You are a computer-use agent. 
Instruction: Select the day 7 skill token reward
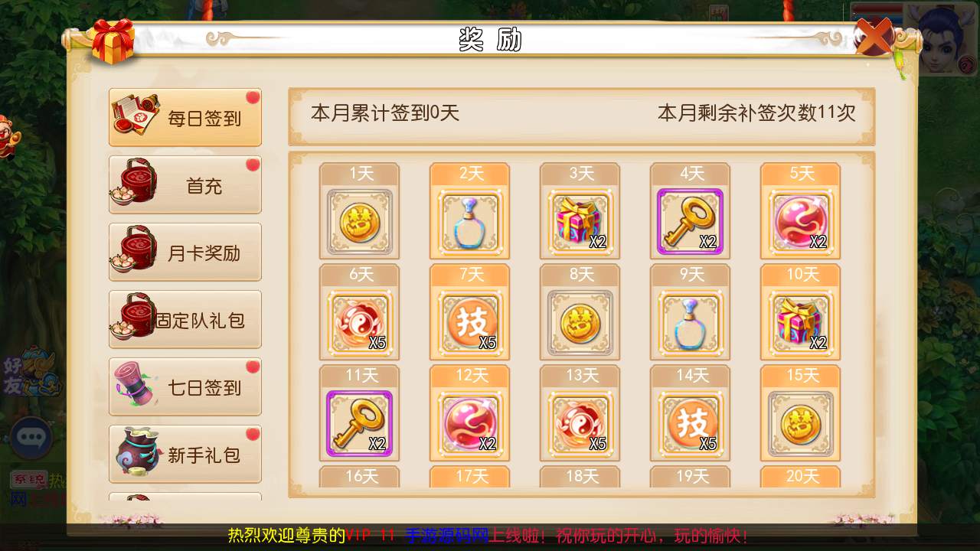(x=469, y=322)
